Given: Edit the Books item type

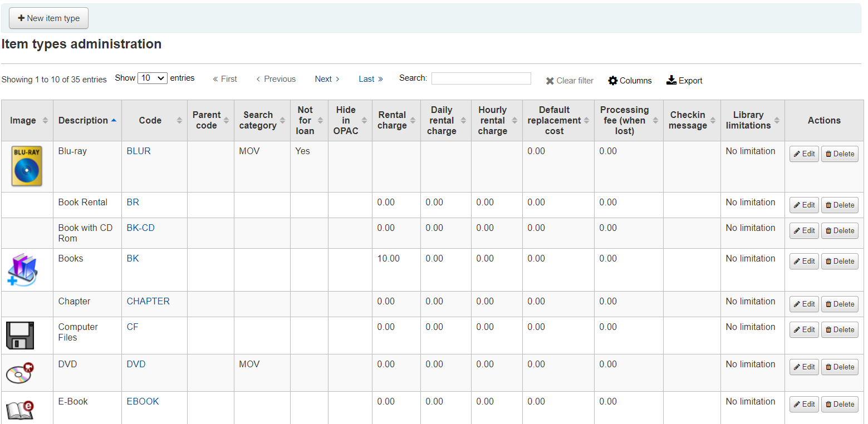Looking at the screenshot, I should [x=804, y=262].
